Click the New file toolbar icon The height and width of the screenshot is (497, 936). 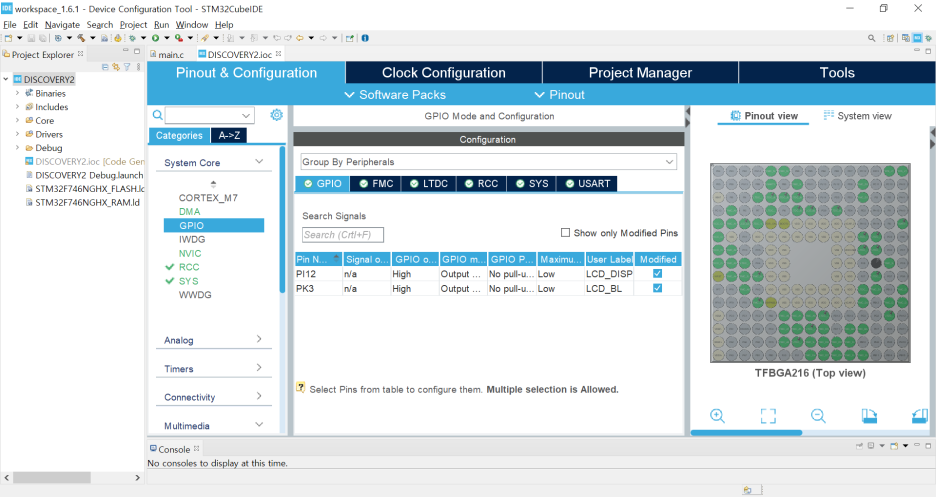8,38
